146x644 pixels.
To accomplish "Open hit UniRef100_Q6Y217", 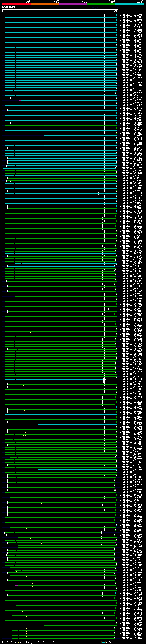I will click(131, 140).
